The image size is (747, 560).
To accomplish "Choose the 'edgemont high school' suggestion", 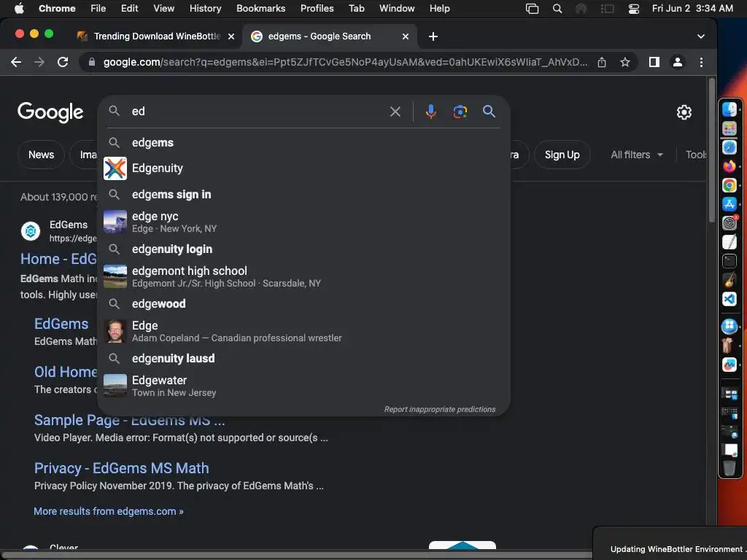I will (303, 276).
